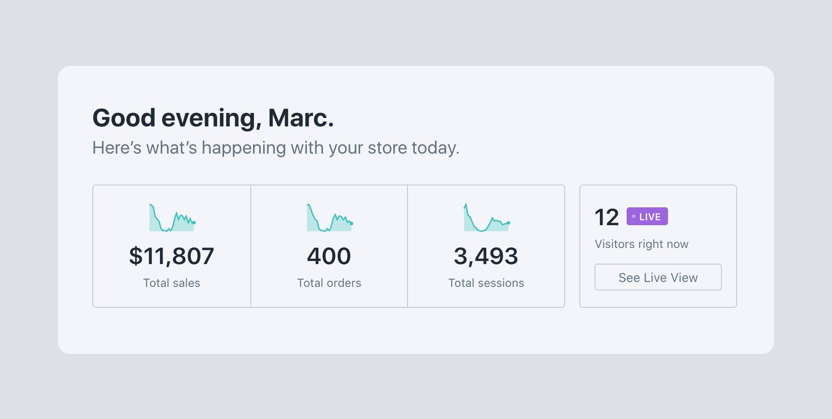Image resolution: width=832 pixels, height=419 pixels.
Task: Click the Good evening, Marc heading
Action: click(x=213, y=118)
